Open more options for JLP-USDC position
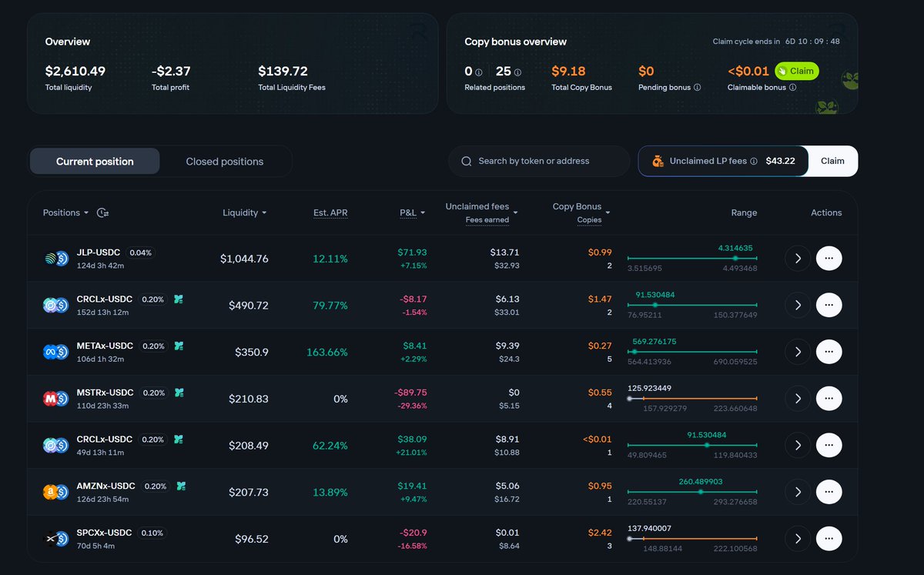 click(829, 259)
